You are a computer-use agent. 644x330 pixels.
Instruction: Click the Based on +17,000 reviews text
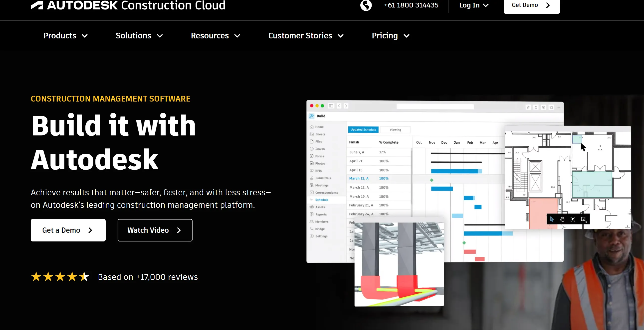point(148,277)
